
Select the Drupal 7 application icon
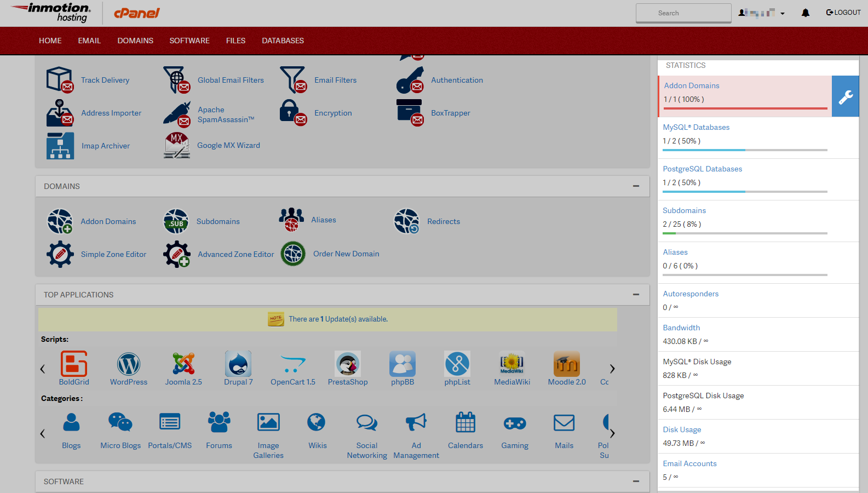coord(238,364)
